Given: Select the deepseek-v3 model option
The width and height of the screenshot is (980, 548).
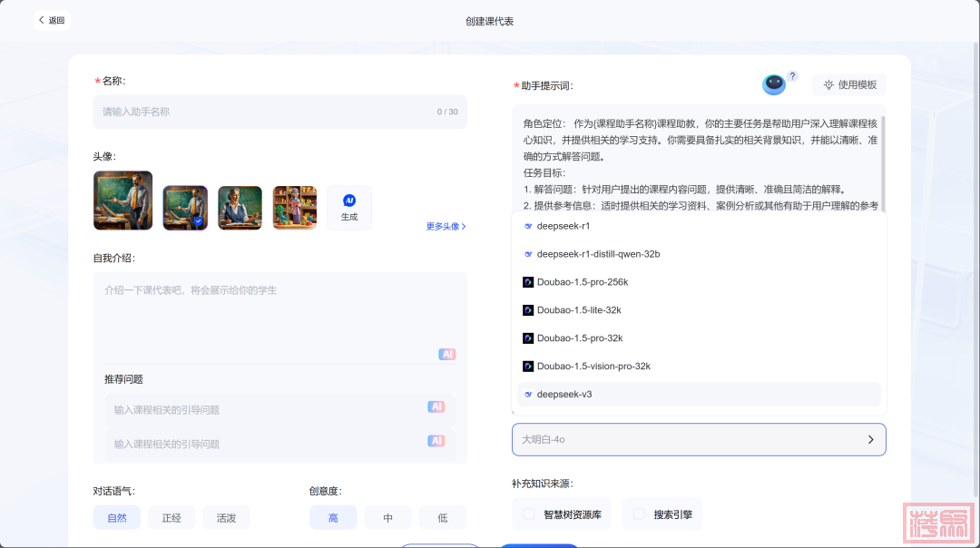Looking at the screenshot, I should (699, 395).
